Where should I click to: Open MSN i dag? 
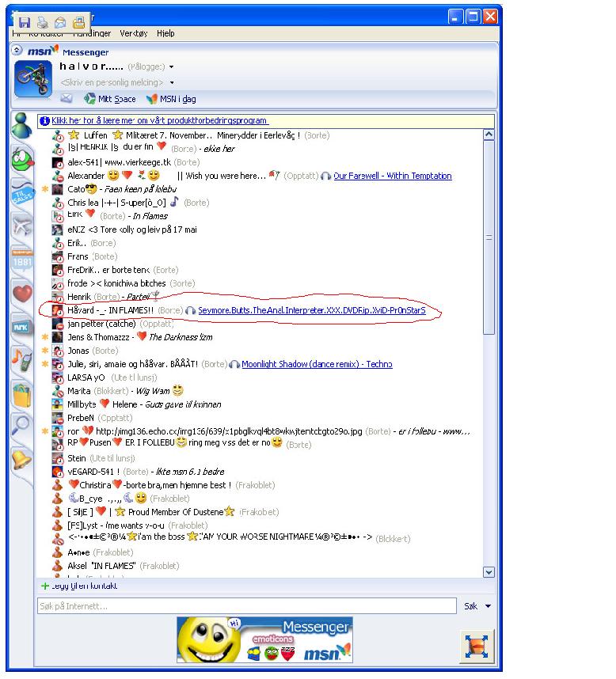[171, 99]
